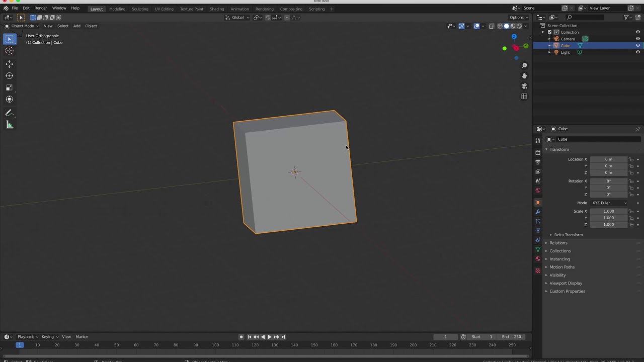This screenshot has width=644, height=362.
Task: Click the viewport zoom magnifier icon
Action: pyautogui.click(x=524, y=65)
